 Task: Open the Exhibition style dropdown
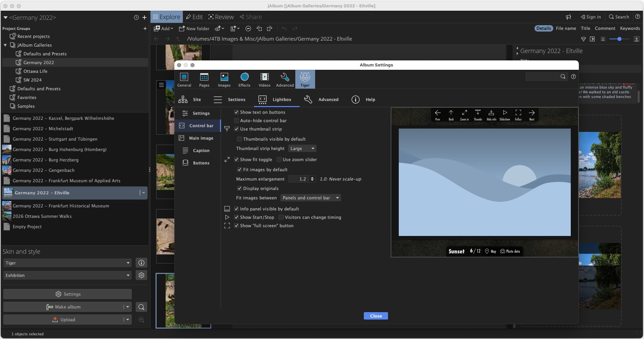(67, 275)
